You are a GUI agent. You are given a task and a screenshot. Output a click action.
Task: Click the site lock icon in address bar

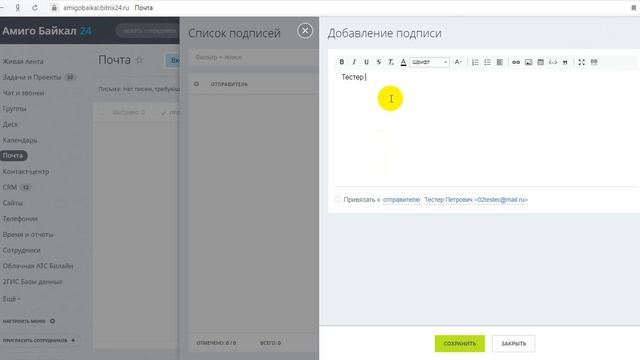point(54,8)
